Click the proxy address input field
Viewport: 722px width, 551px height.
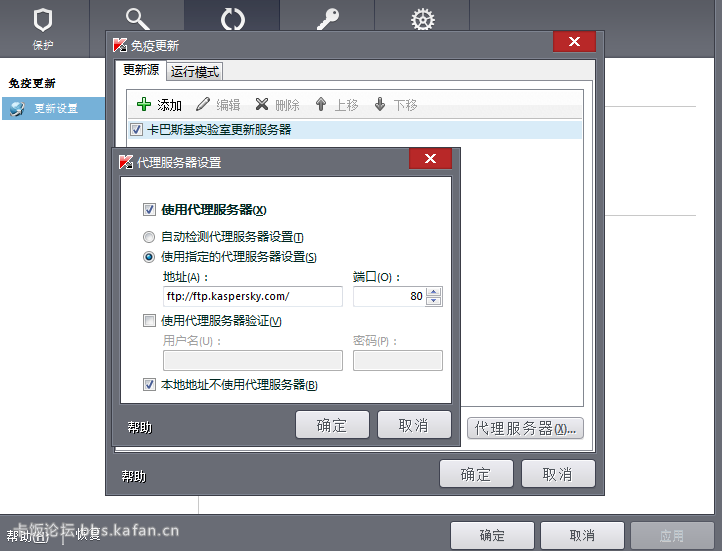(x=253, y=296)
